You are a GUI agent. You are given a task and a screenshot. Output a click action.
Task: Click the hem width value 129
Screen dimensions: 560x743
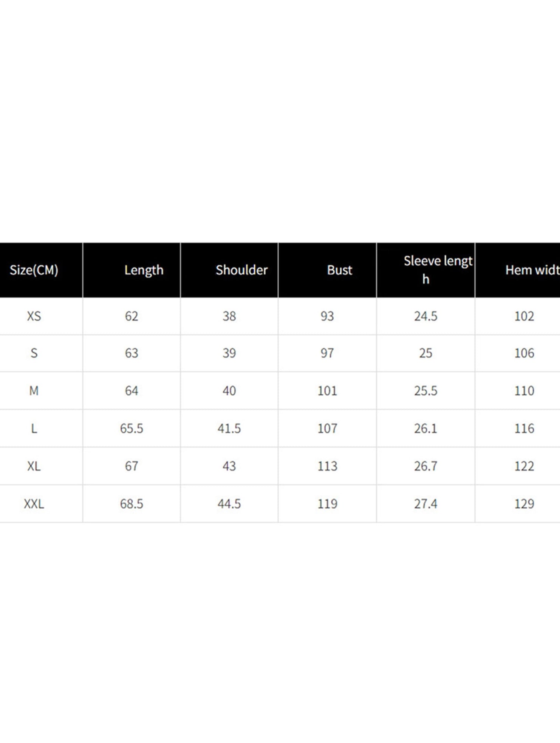[x=524, y=504]
